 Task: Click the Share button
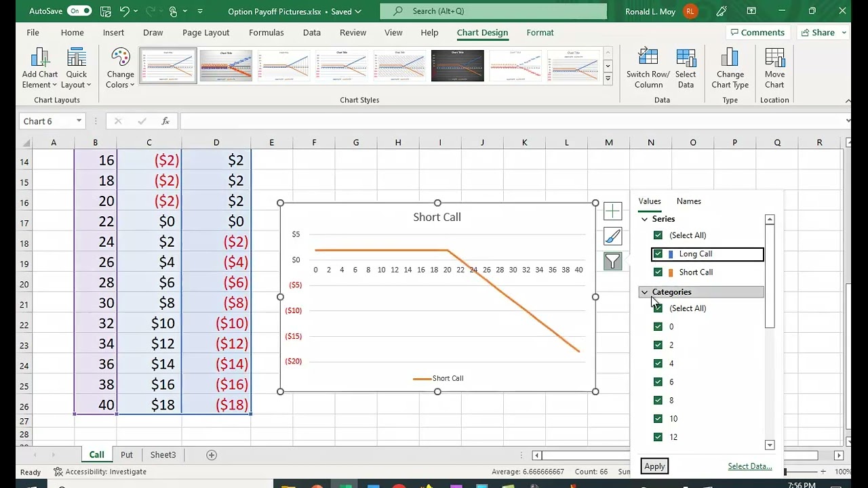coord(823,33)
